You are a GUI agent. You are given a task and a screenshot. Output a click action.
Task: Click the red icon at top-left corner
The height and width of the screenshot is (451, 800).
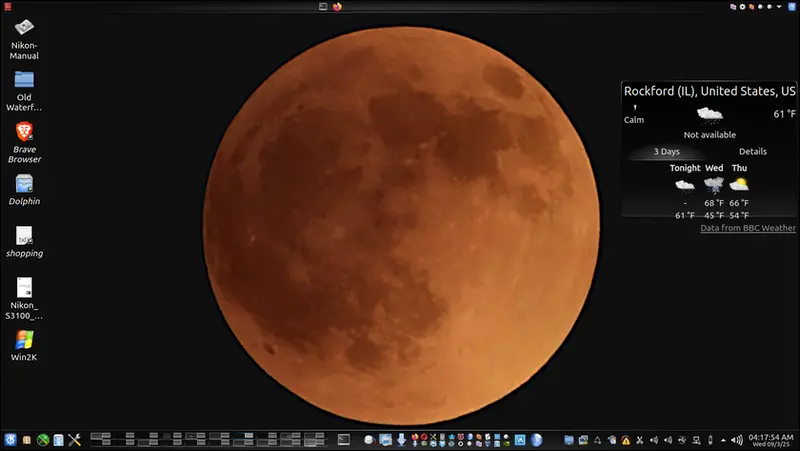pyautogui.click(x=7, y=7)
